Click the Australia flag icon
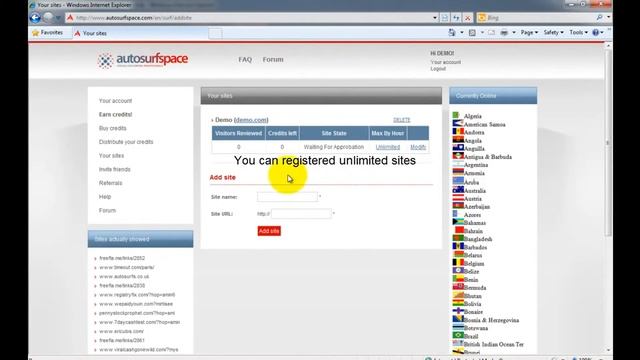The width and height of the screenshot is (640, 360). 458,189
